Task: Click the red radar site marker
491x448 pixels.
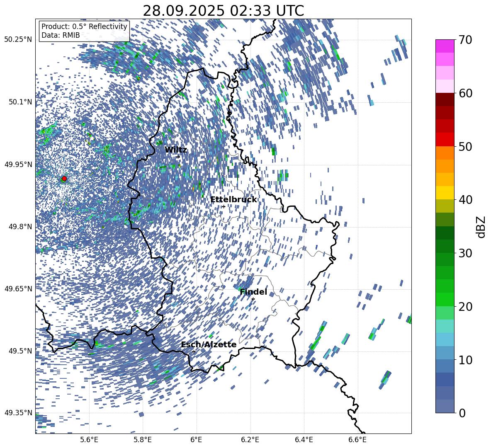Action: [64, 179]
